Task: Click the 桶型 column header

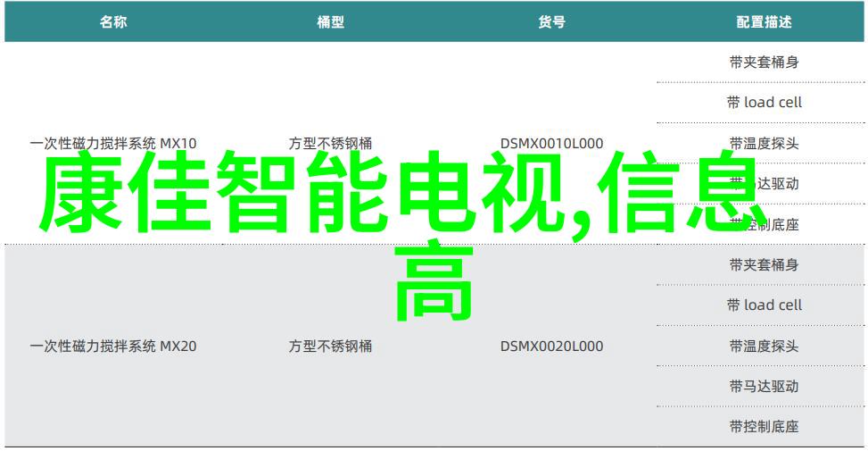Action: pyautogui.click(x=330, y=22)
